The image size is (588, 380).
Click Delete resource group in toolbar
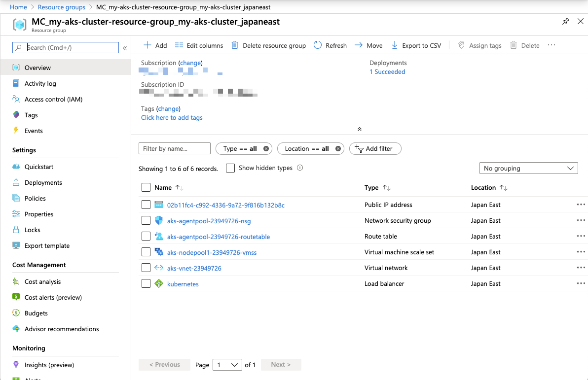(x=268, y=45)
